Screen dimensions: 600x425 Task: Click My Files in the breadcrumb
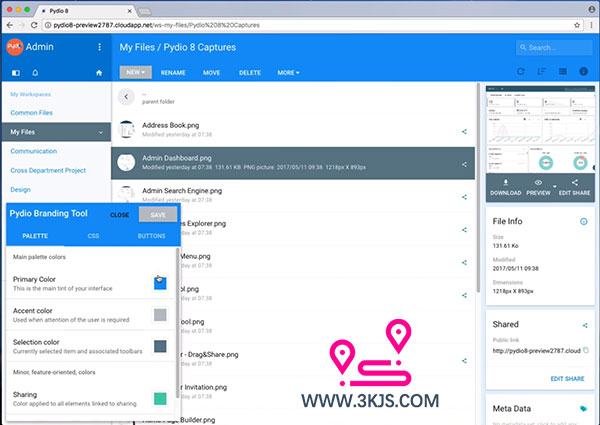point(137,47)
